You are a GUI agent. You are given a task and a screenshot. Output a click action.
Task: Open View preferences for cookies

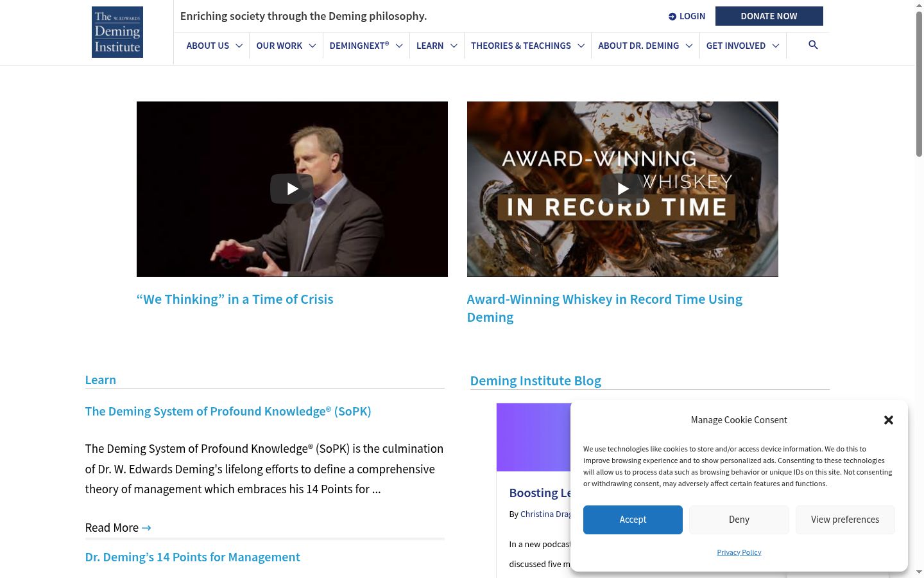tap(845, 520)
